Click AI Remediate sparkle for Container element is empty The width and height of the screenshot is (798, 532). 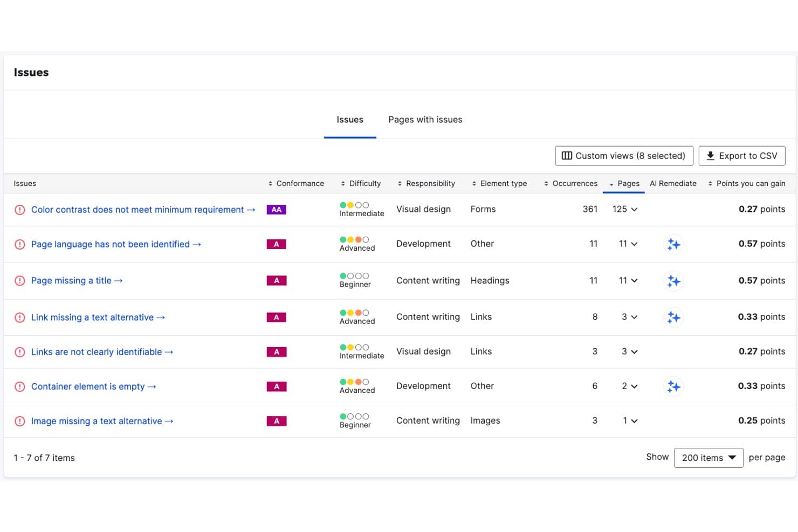673,386
